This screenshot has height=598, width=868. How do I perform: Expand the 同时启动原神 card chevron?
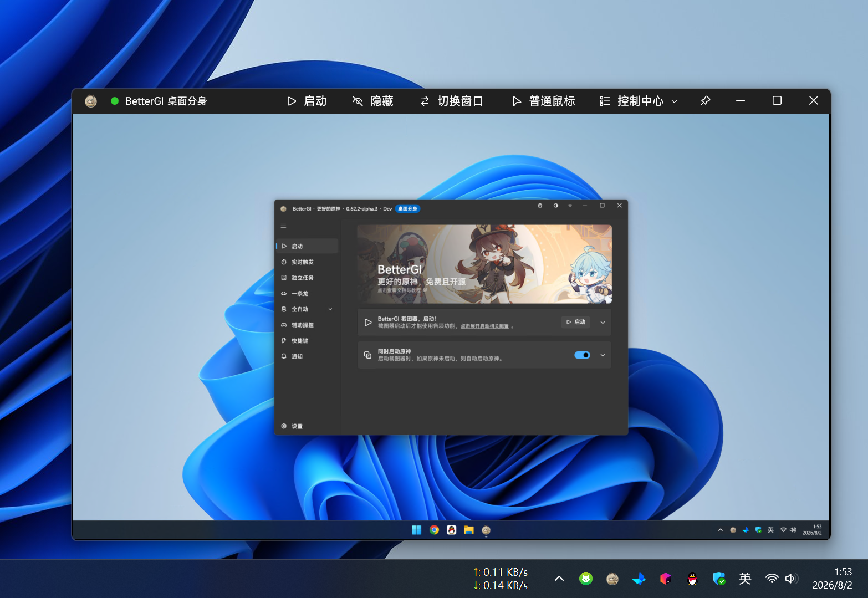tap(603, 355)
